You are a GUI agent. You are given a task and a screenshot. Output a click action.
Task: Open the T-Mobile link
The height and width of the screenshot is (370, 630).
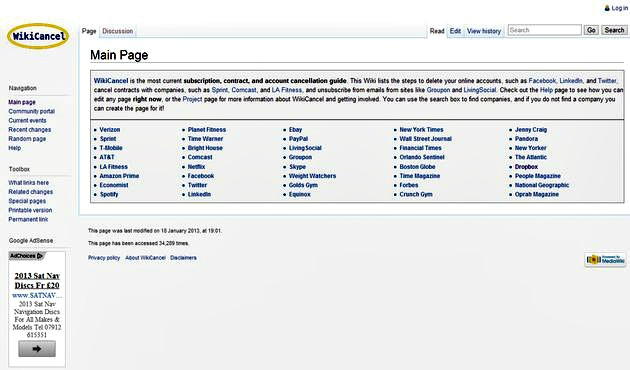click(111, 148)
